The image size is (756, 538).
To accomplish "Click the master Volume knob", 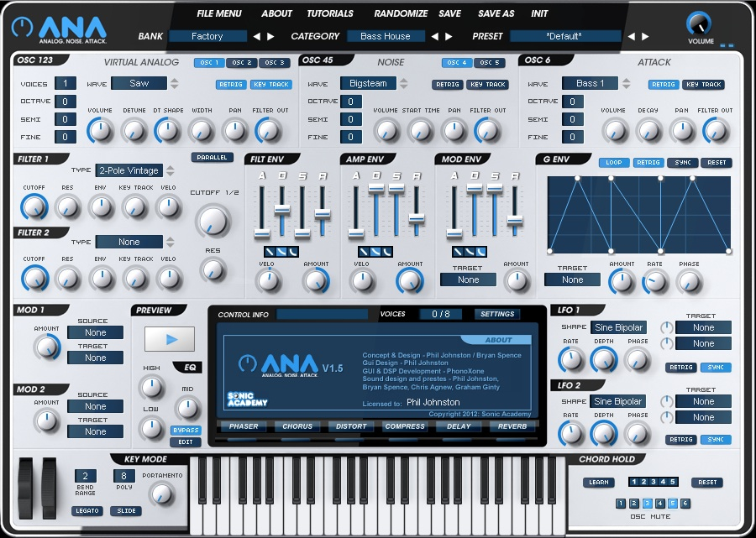I will (700, 24).
